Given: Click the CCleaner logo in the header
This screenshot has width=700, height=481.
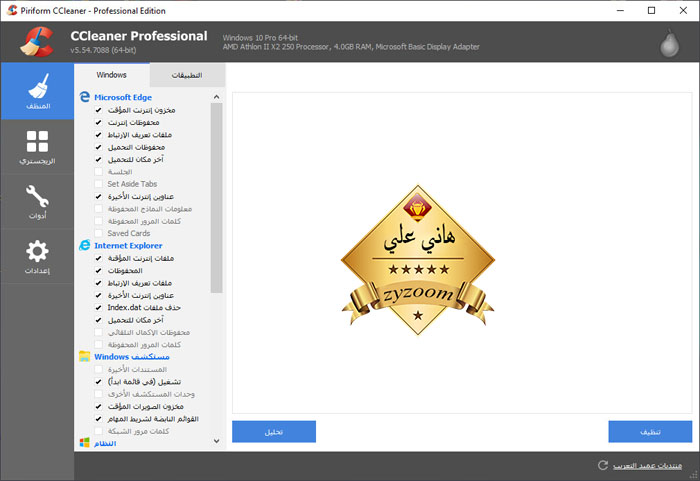Looking at the screenshot, I should pos(37,42).
